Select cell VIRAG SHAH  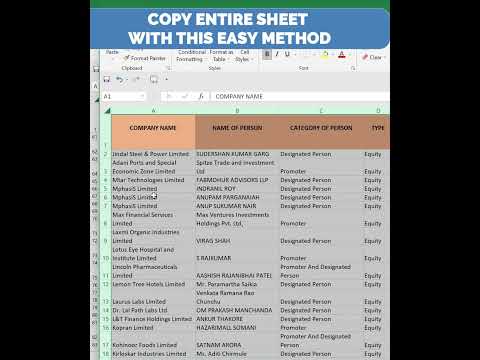[237, 237]
